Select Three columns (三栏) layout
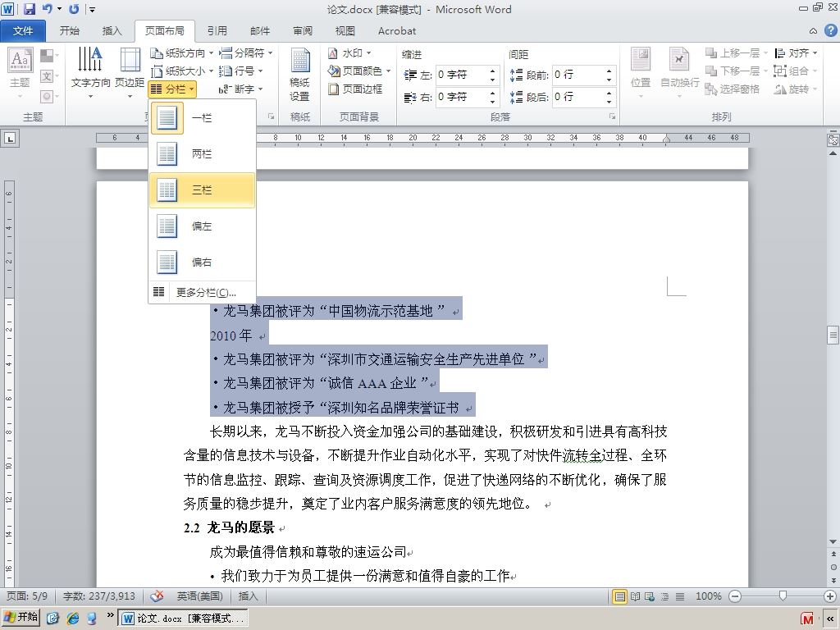The image size is (840, 630). pos(202,189)
